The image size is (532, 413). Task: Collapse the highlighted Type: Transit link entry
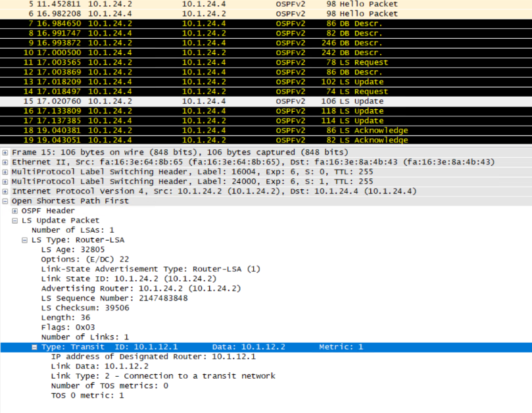(x=35, y=347)
